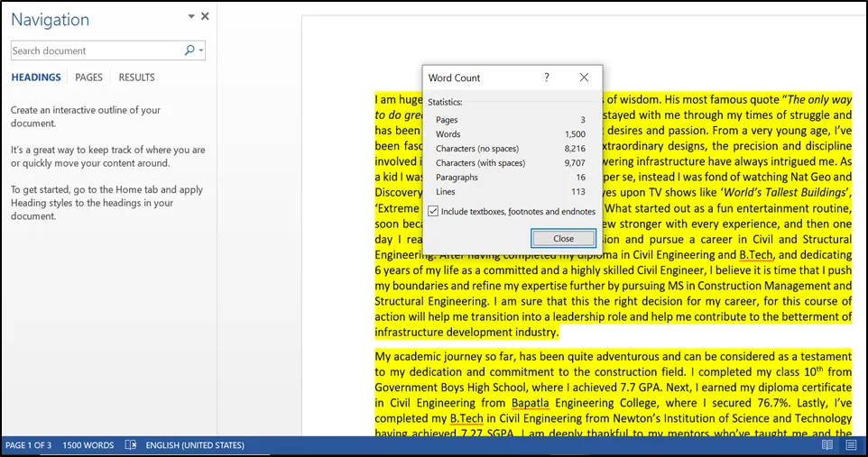Image resolution: width=868 pixels, height=457 pixels.
Task: Switch to the HEADINGS tab
Action: 36,78
